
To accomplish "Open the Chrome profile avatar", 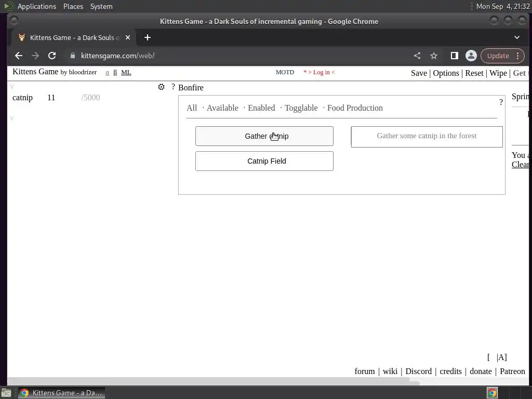I will click(471, 56).
